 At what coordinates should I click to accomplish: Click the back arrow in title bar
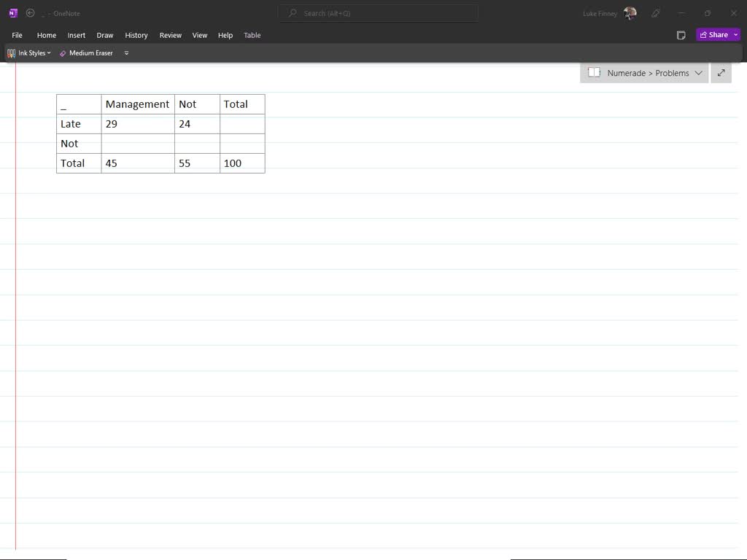point(30,13)
